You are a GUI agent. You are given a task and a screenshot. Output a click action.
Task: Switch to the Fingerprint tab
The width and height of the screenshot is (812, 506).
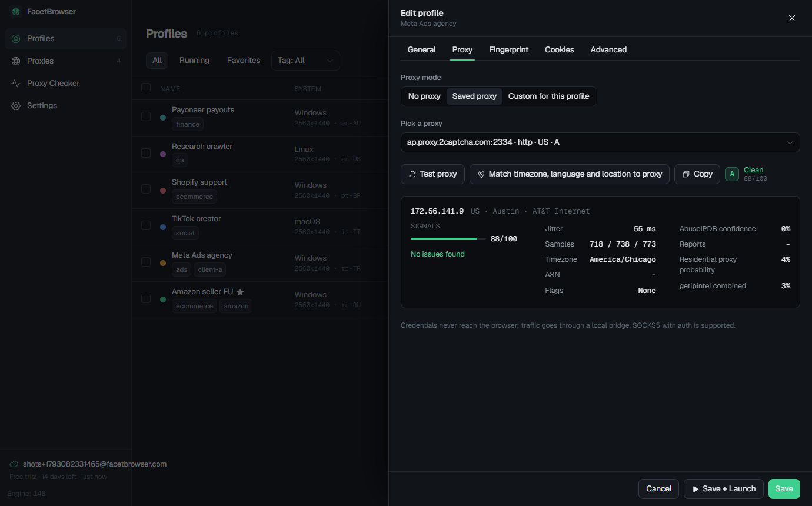[508, 50]
